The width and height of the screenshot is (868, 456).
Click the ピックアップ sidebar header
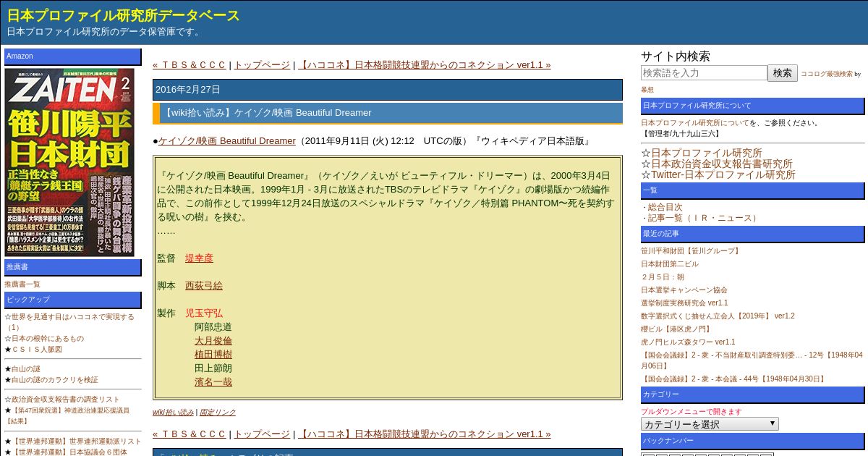pos(73,300)
